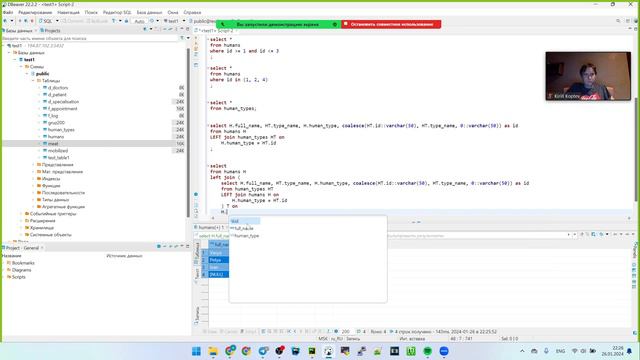Open the Функции folder
This screenshot has height=360, width=640.
51,186
